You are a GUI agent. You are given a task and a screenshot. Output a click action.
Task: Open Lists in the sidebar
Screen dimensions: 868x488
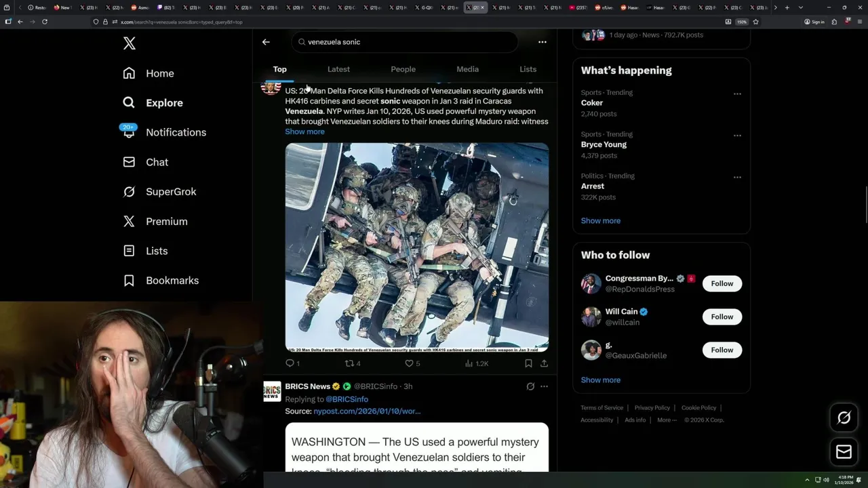(x=145, y=251)
